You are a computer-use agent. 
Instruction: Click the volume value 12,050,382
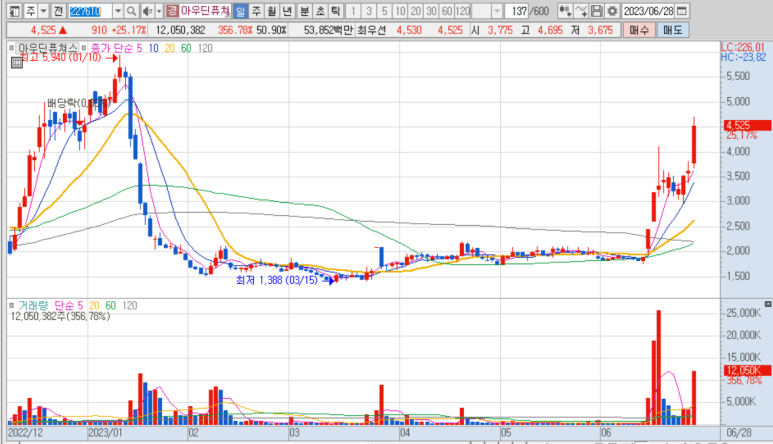(180, 30)
